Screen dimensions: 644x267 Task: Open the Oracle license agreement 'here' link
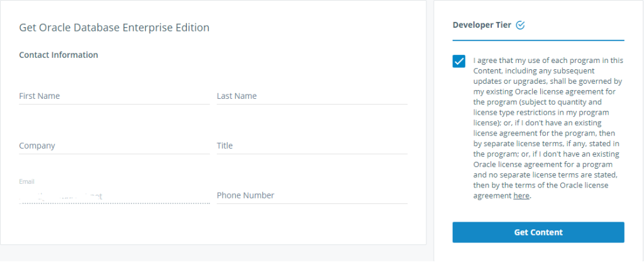click(x=521, y=196)
